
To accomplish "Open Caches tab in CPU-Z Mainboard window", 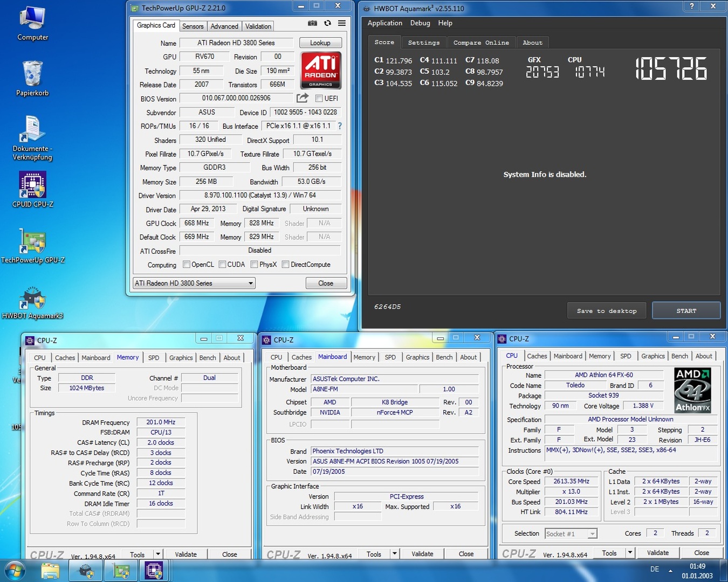I will coord(301,357).
